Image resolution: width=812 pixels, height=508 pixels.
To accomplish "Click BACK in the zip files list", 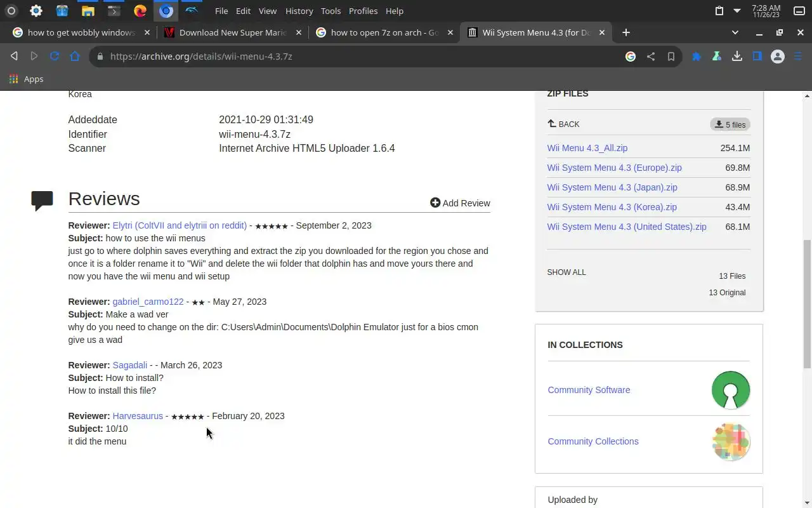I will click(x=563, y=124).
